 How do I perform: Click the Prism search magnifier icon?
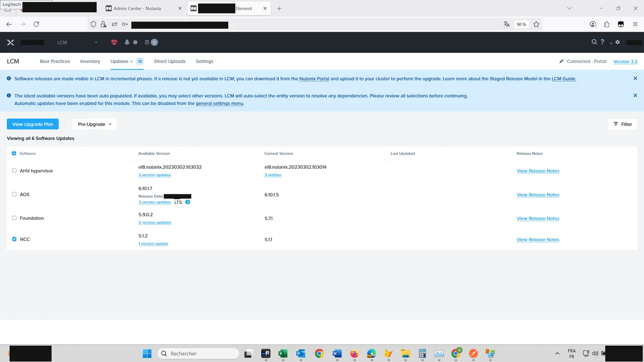594,42
